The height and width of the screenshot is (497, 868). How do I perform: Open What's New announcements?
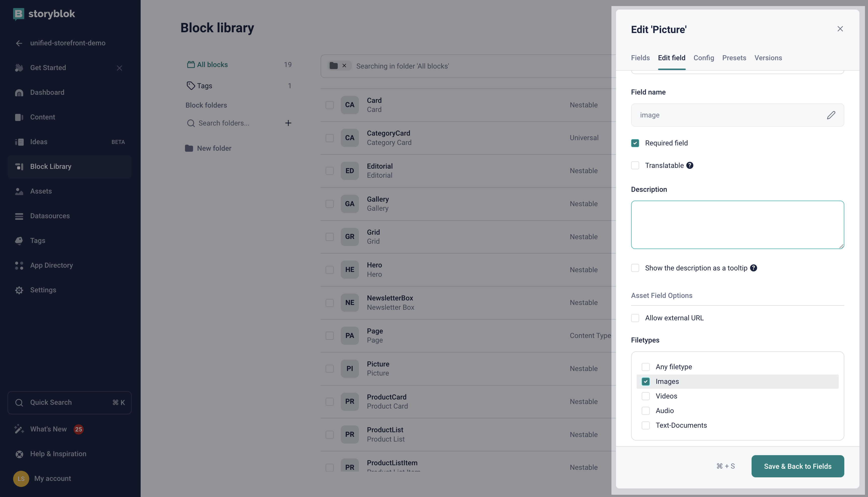click(x=48, y=429)
